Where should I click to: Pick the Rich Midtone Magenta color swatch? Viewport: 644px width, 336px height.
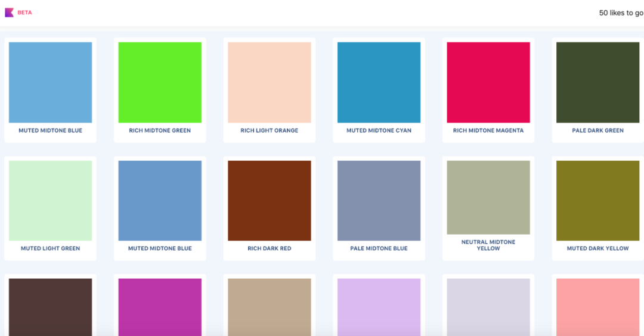tap(488, 82)
